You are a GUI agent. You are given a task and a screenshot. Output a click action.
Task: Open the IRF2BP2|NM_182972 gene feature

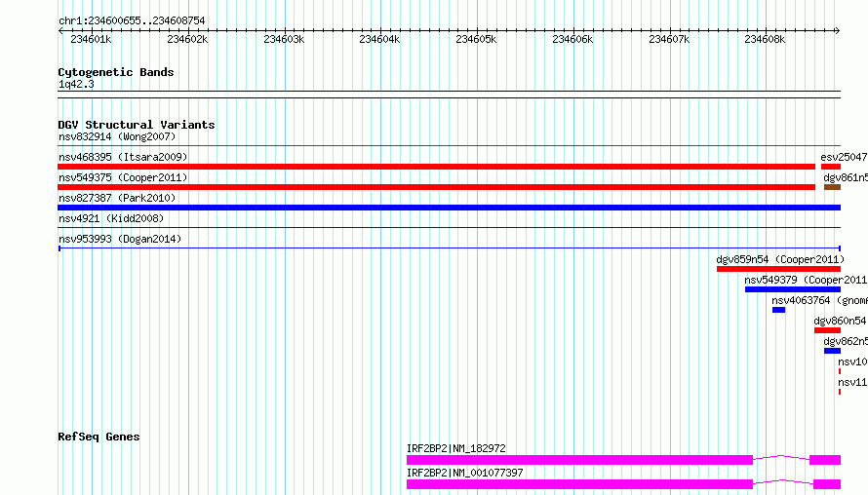624,460
